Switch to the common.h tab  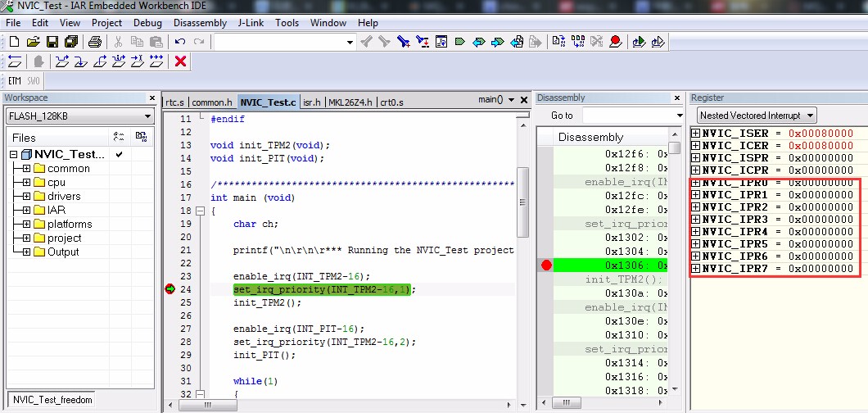[212, 102]
